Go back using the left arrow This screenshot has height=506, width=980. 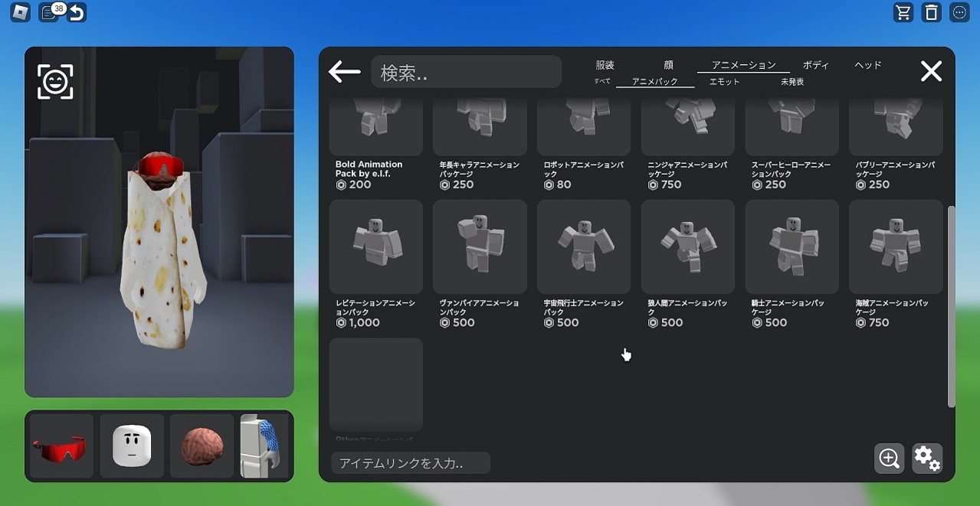pyautogui.click(x=345, y=72)
